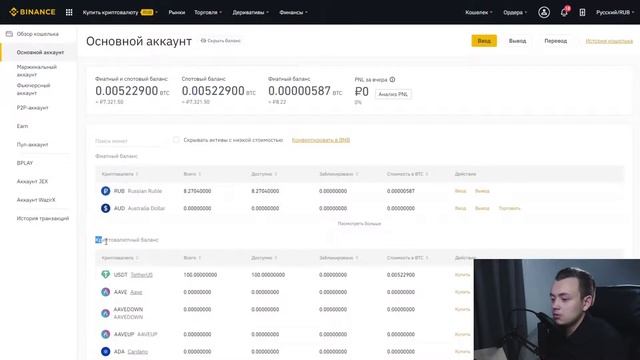The height and width of the screenshot is (360, 640).
Task: Open Фьючерсный аккаунт in sidebar
Action: [x=33, y=89]
